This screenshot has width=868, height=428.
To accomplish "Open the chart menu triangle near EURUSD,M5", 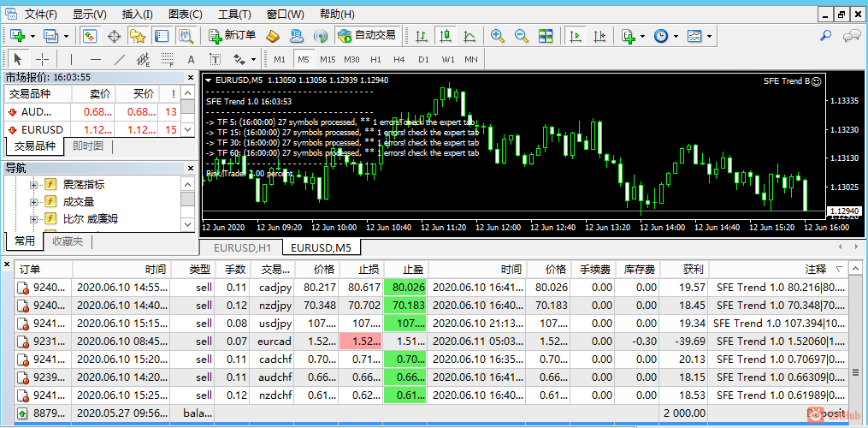I will 209,80.
